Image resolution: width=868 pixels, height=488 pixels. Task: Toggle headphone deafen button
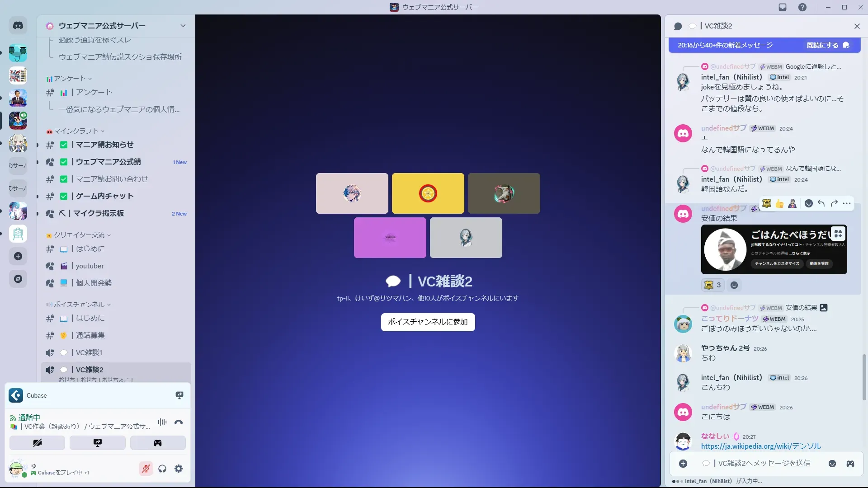pos(162,469)
